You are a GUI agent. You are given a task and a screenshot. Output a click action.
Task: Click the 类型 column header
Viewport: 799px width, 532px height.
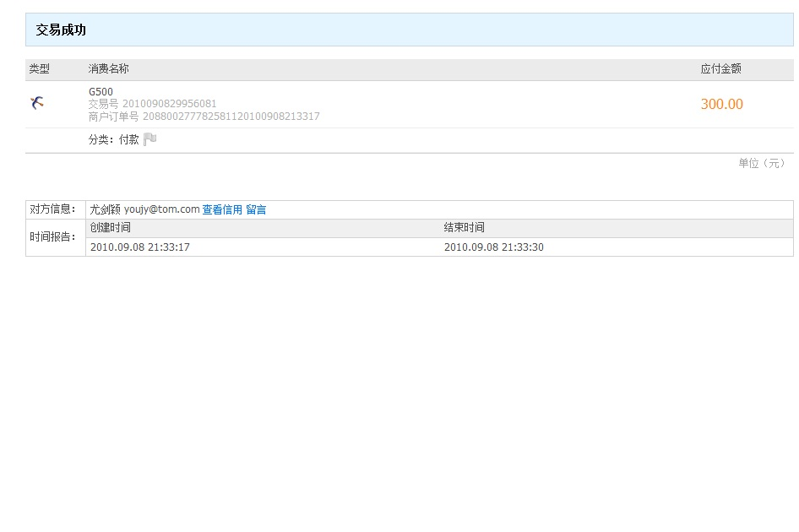[40, 69]
